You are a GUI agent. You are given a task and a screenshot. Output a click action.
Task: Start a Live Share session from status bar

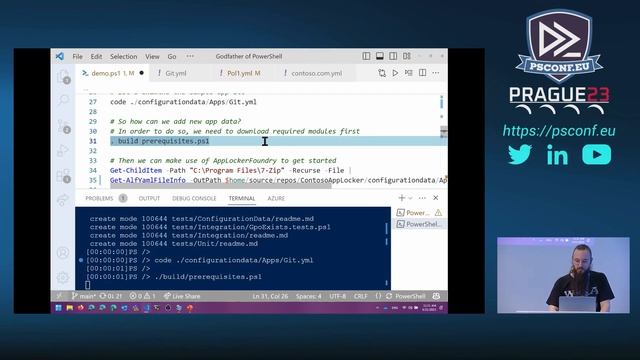182,296
